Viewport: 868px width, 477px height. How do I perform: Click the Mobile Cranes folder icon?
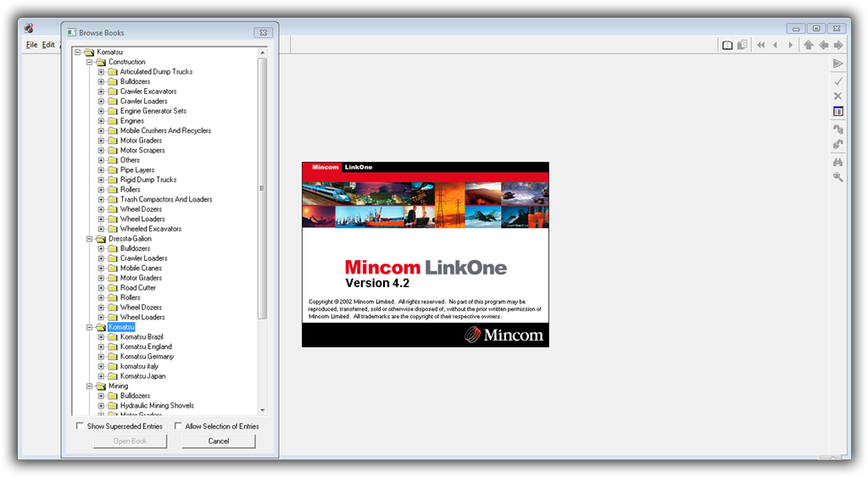(113, 268)
